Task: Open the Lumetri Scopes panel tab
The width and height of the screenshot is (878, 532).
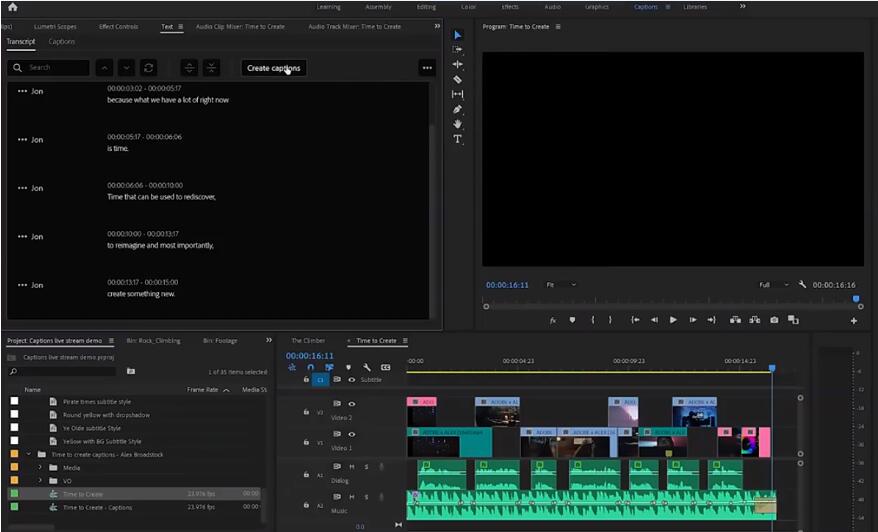Action: [x=55, y=26]
